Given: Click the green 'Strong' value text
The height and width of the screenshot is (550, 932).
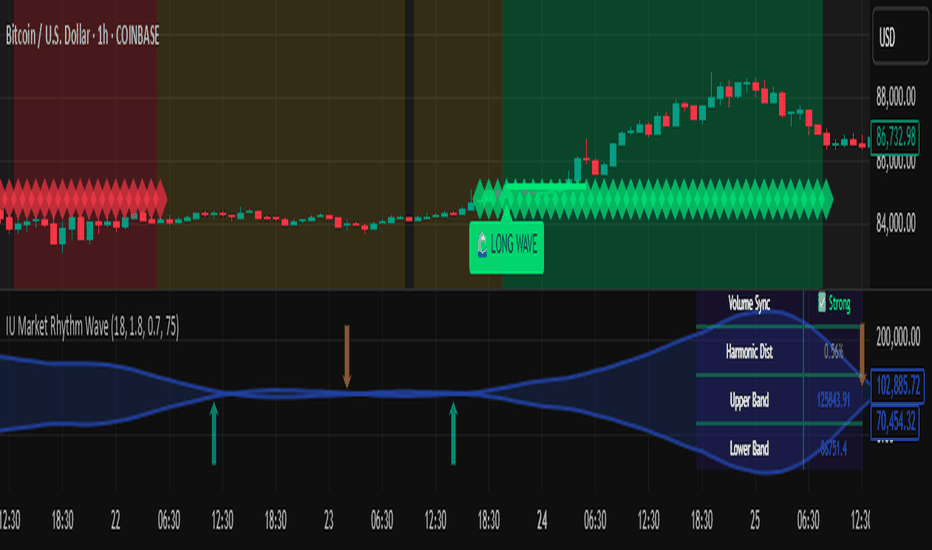Looking at the screenshot, I should click(839, 304).
